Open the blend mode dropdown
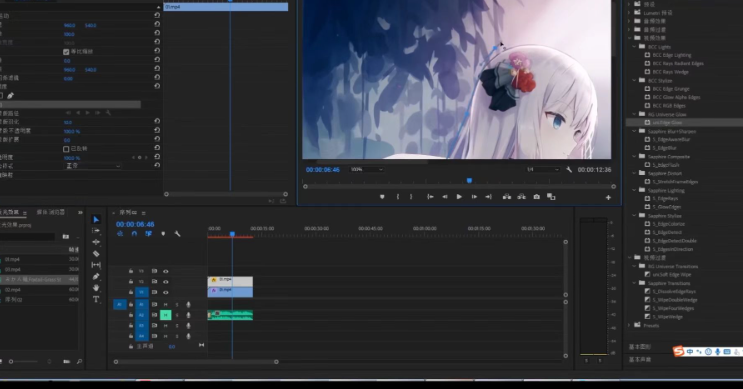 click(92, 166)
